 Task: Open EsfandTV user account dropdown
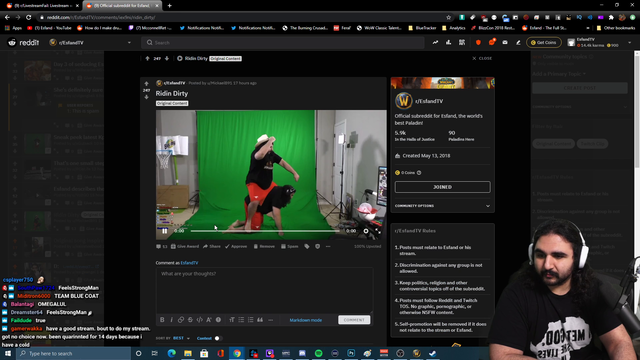599,42
